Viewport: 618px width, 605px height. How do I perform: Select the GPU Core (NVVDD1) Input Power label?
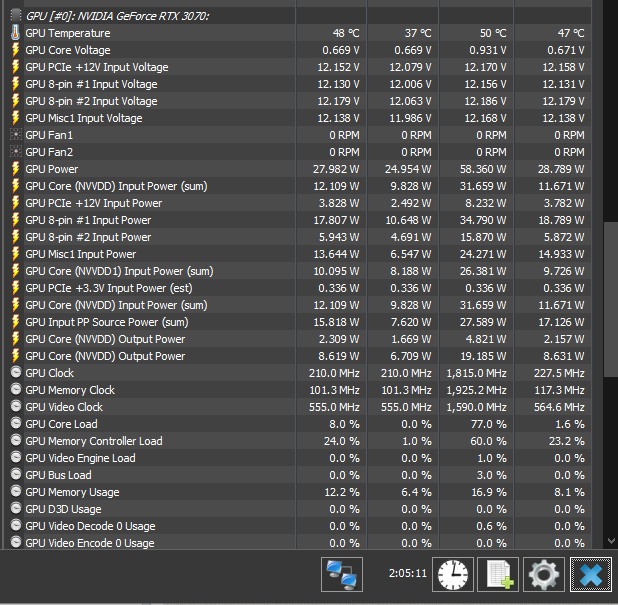(x=119, y=271)
